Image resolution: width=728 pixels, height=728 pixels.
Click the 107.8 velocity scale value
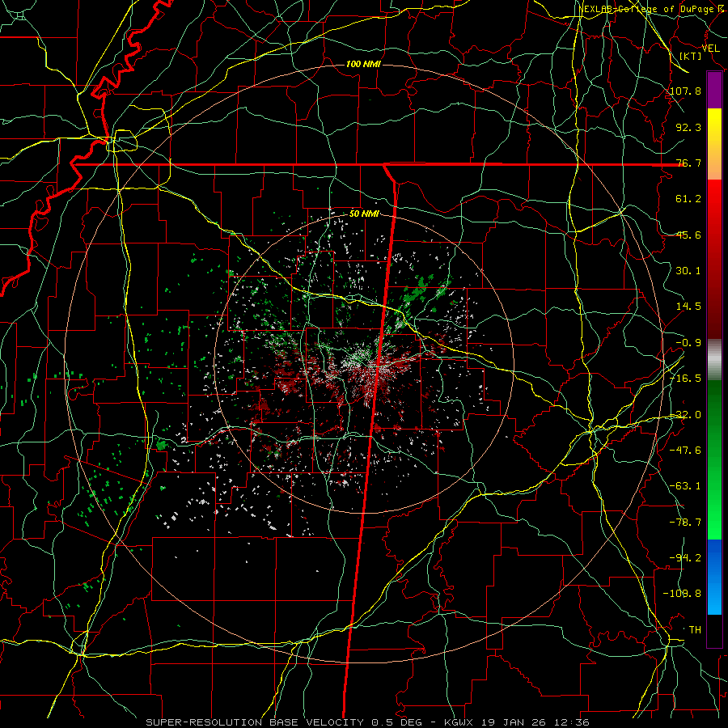[x=685, y=91]
